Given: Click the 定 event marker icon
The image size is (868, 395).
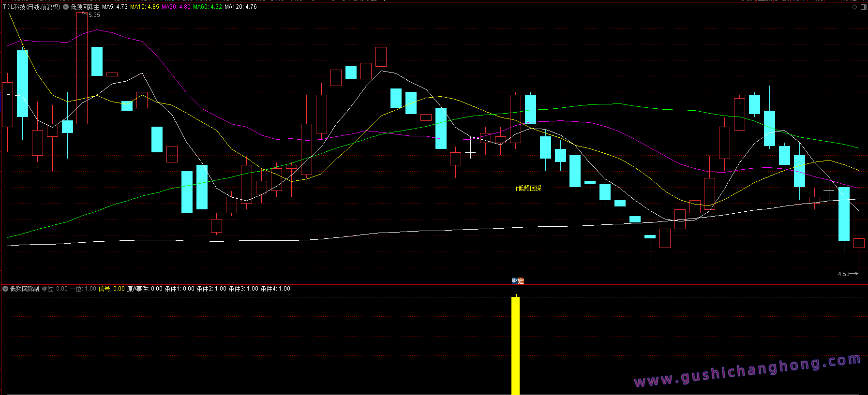Looking at the screenshot, I should (521, 281).
